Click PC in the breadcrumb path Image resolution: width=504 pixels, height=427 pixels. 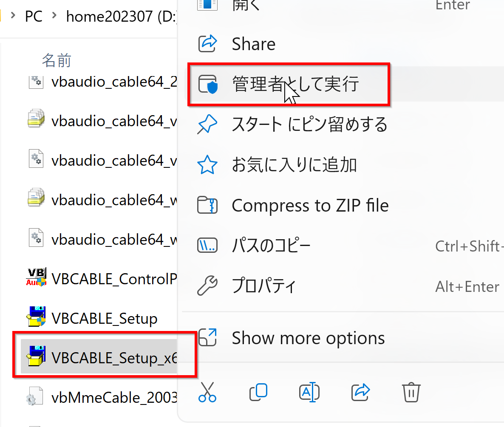tap(34, 16)
